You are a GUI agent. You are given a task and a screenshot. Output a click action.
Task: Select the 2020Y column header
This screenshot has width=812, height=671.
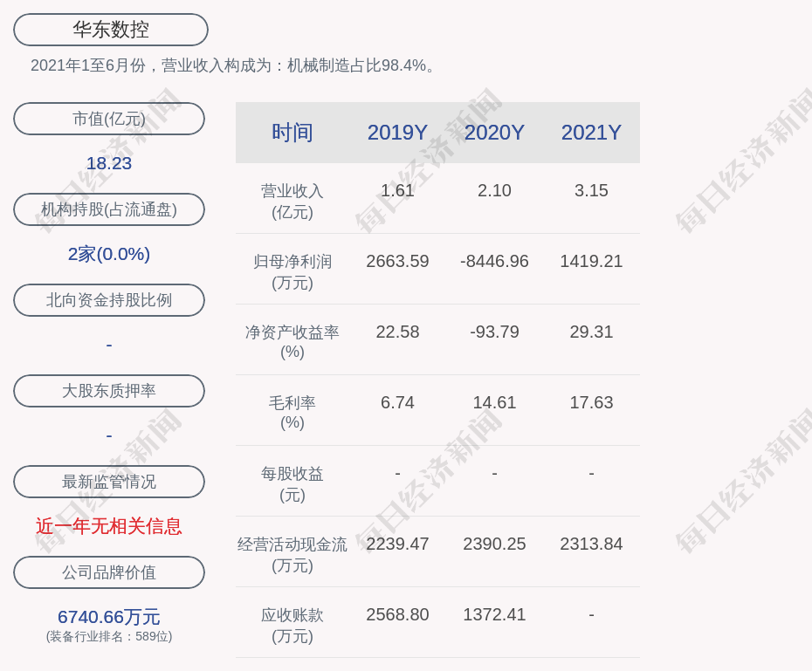coord(494,133)
